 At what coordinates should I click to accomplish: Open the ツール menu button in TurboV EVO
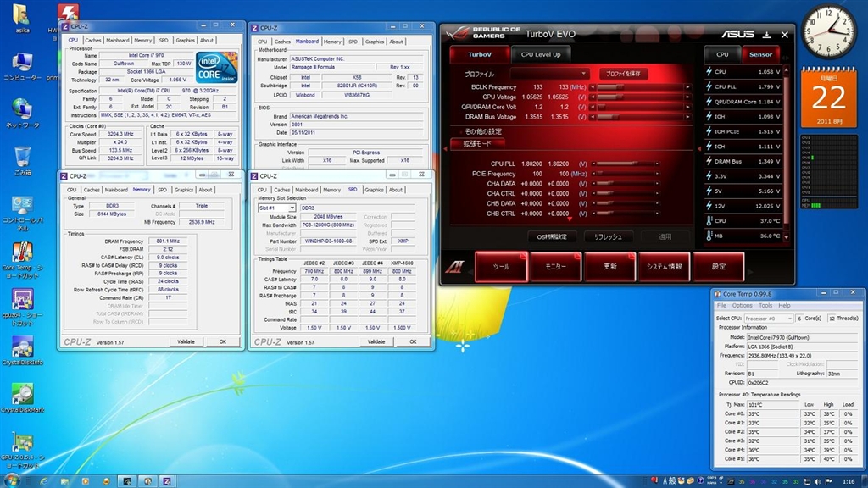pos(501,267)
